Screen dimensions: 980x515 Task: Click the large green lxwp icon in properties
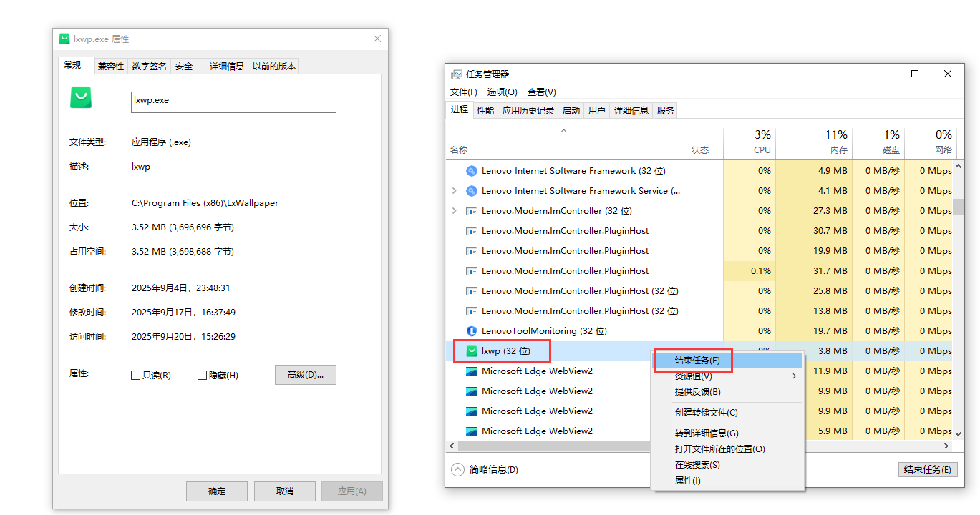click(81, 97)
